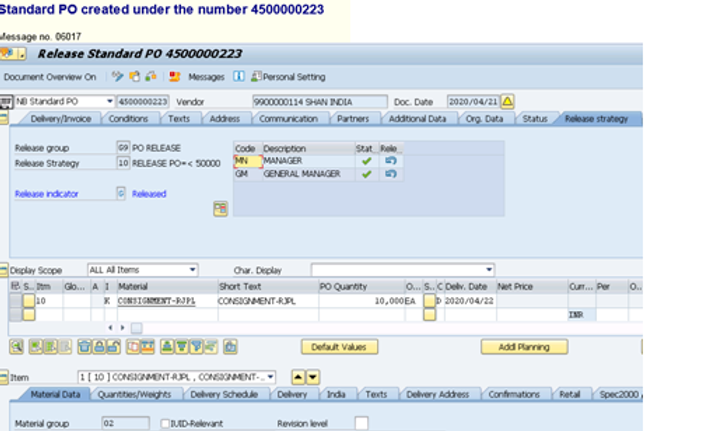Screen dimensions: 704x431
Task: Undo release for MANAGER code
Action: [x=391, y=161]
